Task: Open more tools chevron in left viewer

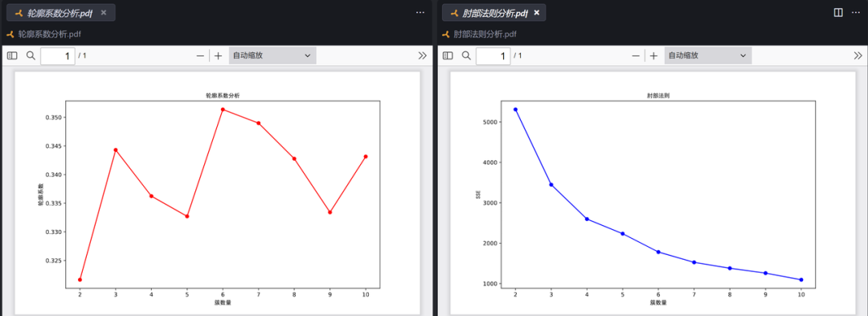Action: 423,55
